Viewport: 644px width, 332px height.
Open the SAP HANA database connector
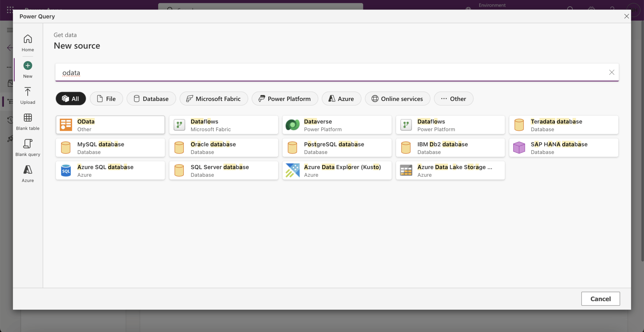pyautogui.click(x=564, y=148)
